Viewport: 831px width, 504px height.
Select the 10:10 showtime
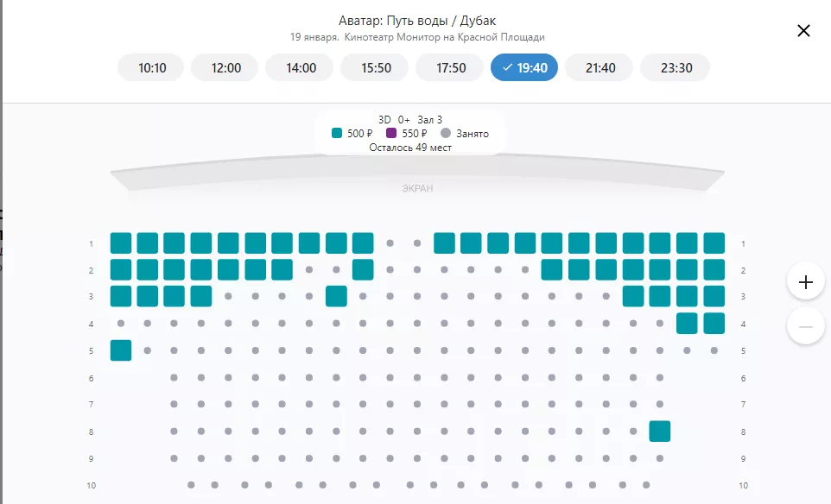tap(152, 67)
